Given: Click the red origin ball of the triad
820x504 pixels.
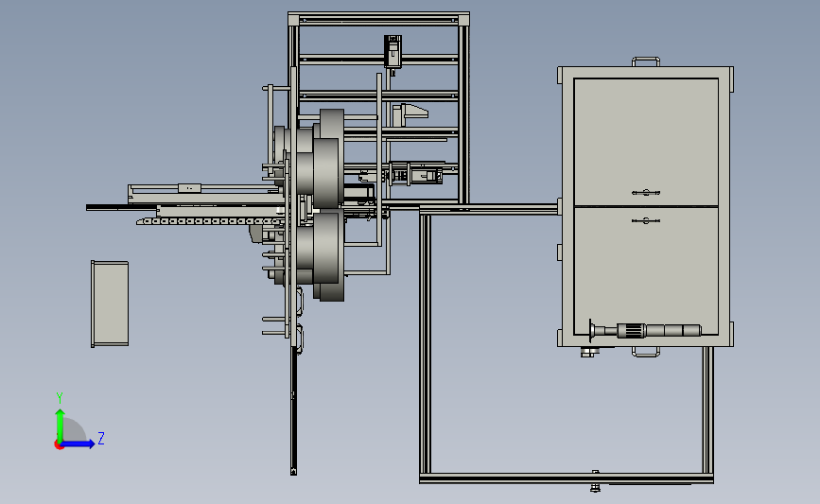Looking at the screenshot, I should click(x=59, y=444).
